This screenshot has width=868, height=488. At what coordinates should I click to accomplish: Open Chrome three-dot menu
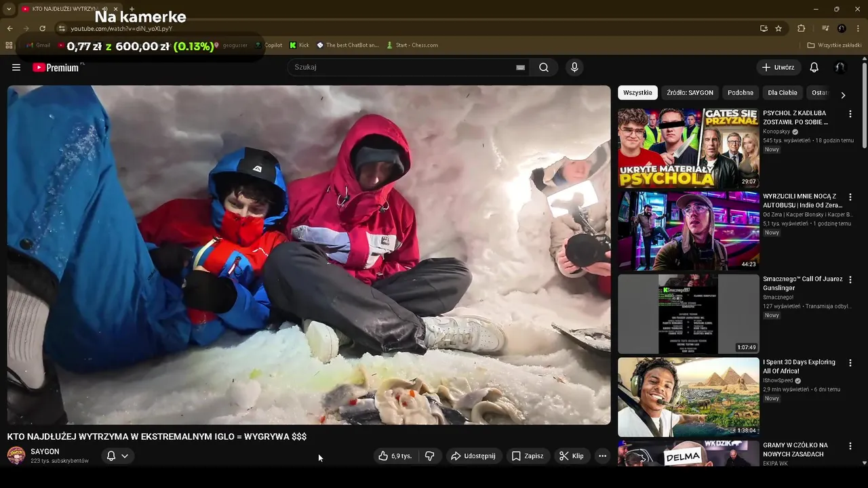pyautogui.click(x=859, y=28)
